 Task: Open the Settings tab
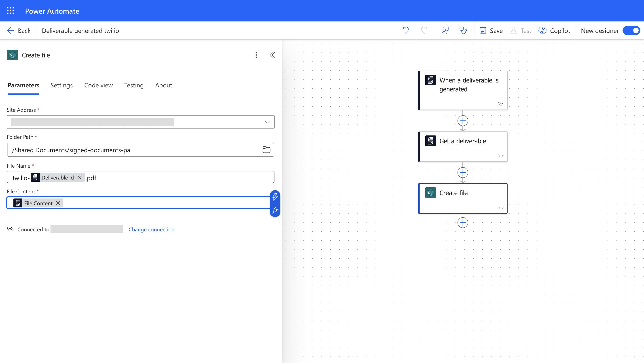tap(61, 85)
